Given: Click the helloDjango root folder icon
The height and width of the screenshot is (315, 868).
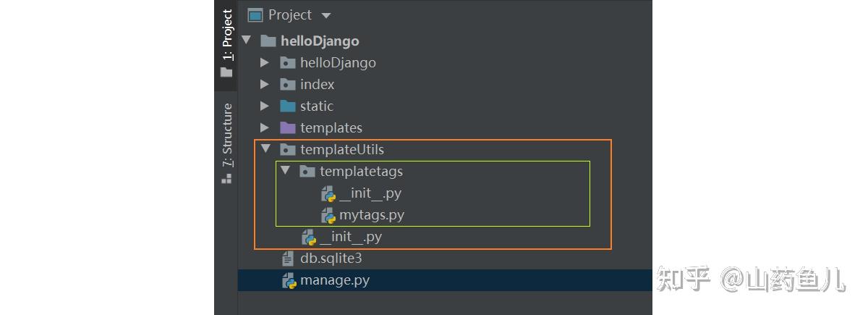Looking at the screenshot, I should click(268, 41).
